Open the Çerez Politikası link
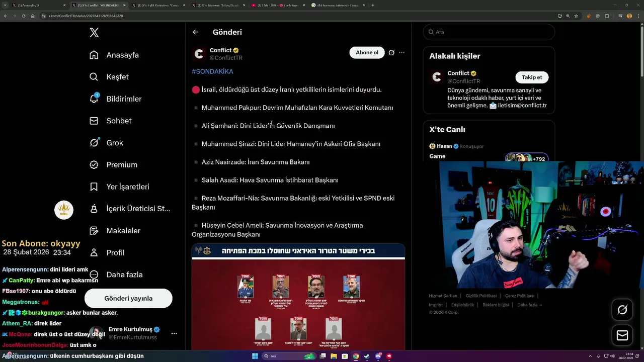 [519, 296]
